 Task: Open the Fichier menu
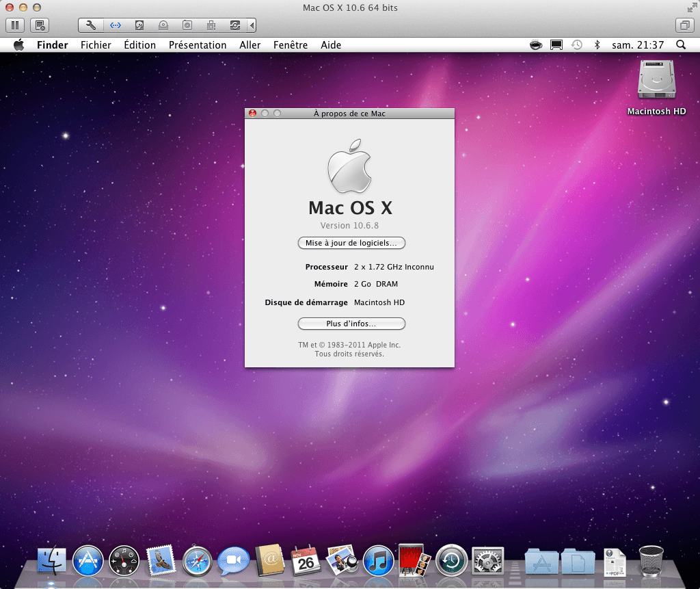pyautogui.click(x=96, y=45)
